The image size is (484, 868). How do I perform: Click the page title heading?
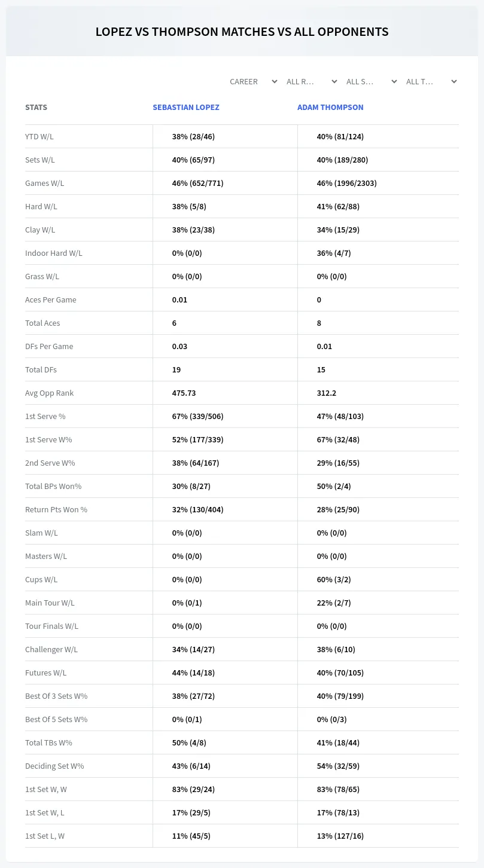[242, 32]
